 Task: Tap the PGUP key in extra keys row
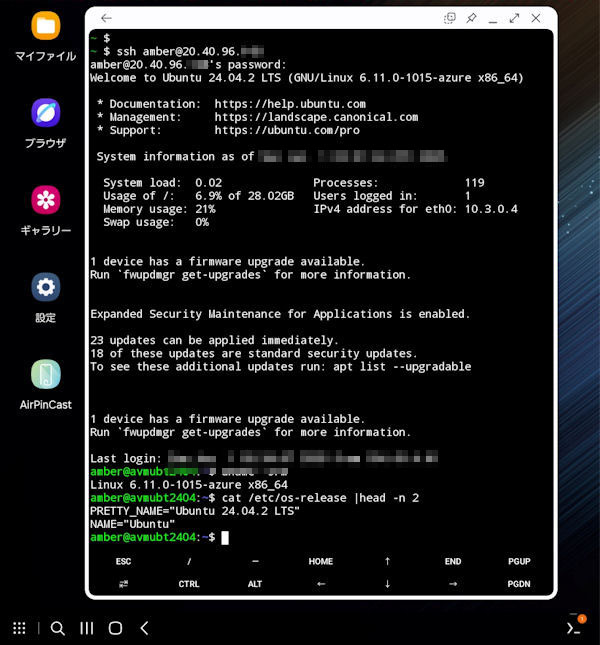pyautogui.click(x=519, y=561)
